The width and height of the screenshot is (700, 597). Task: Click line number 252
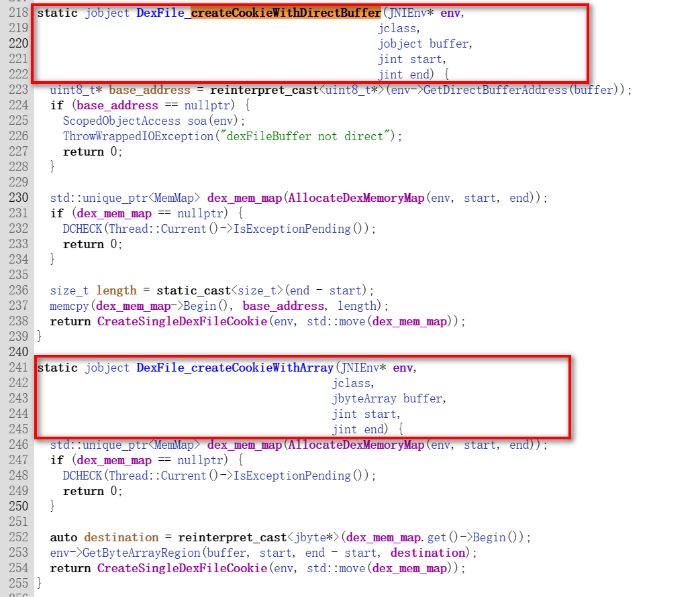tap(19, 537)
